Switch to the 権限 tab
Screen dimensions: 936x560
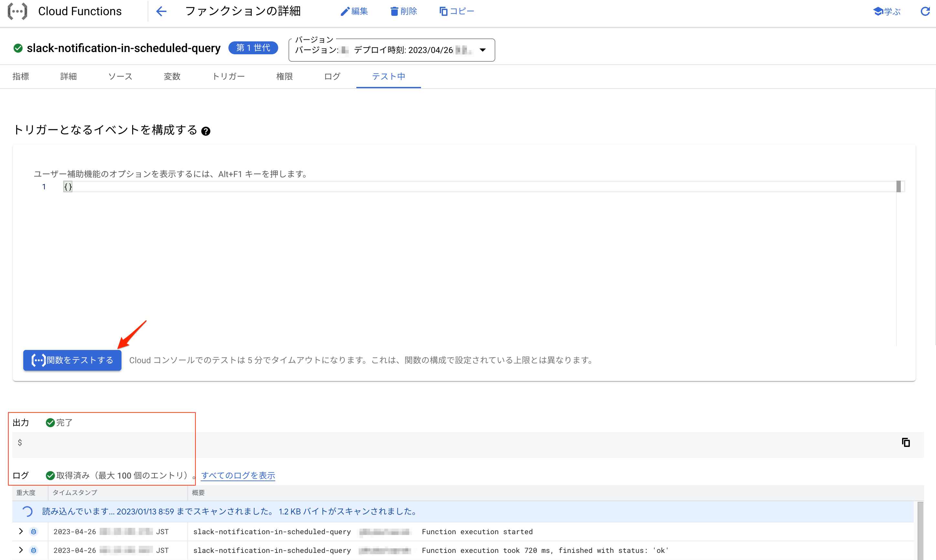tap(284, 77)
